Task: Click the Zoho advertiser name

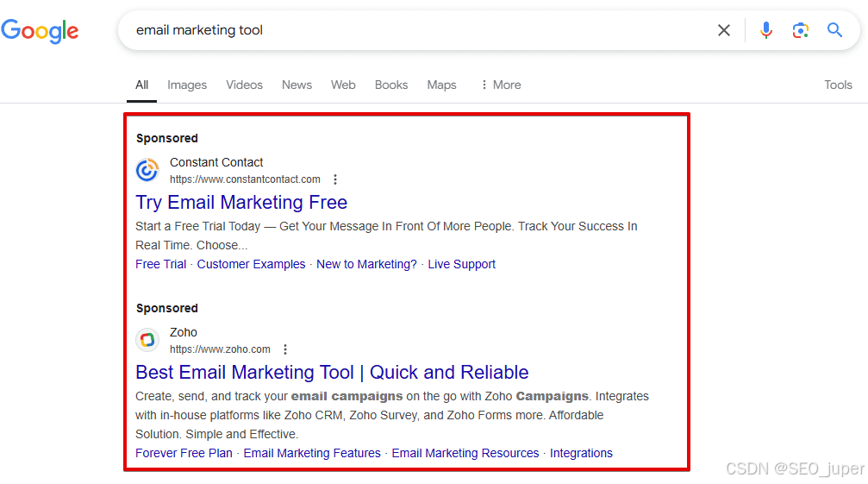Action: tap(184, 332)
